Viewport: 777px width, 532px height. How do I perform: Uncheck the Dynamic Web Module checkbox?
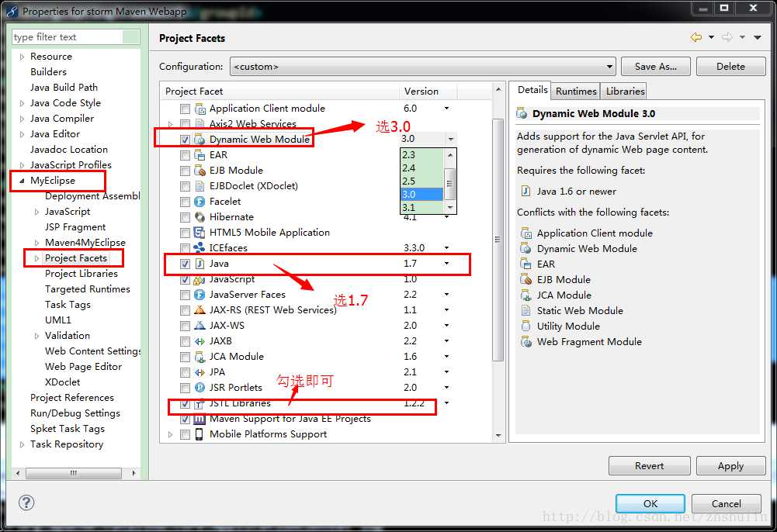point(185,140)
